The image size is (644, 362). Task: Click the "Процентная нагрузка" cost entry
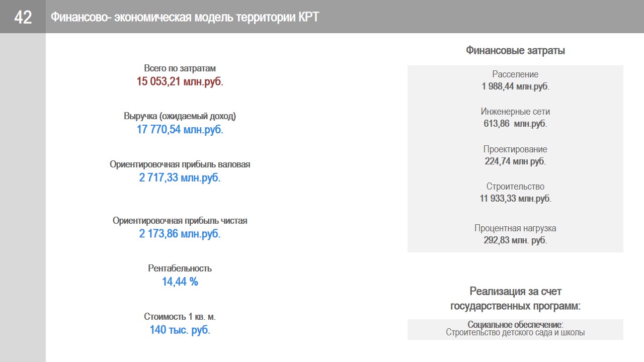coord(515,234)
